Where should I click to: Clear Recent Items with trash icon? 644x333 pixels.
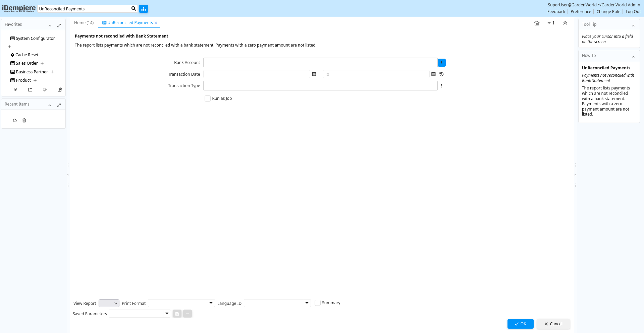click(24, 121)
